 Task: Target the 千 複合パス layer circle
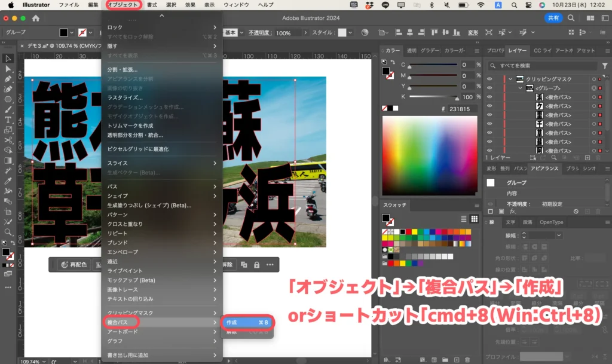594,124
